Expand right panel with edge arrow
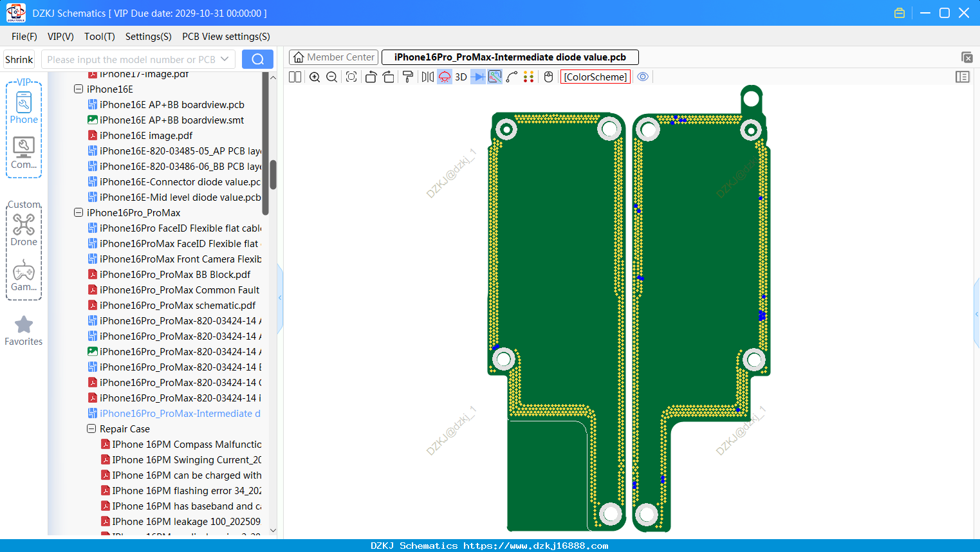Viewport: 980px width, 552px height. tap(977, 314)
